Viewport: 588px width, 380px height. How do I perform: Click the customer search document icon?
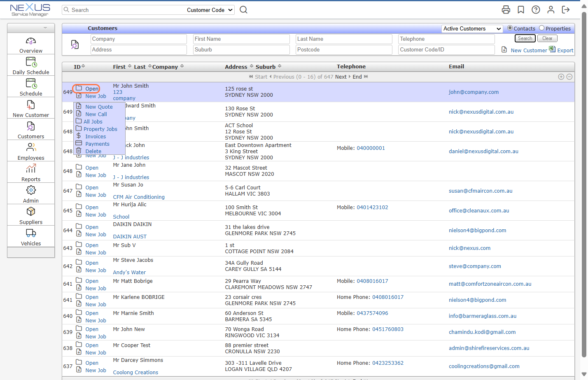pyautogui.click(x=75, y=44)
